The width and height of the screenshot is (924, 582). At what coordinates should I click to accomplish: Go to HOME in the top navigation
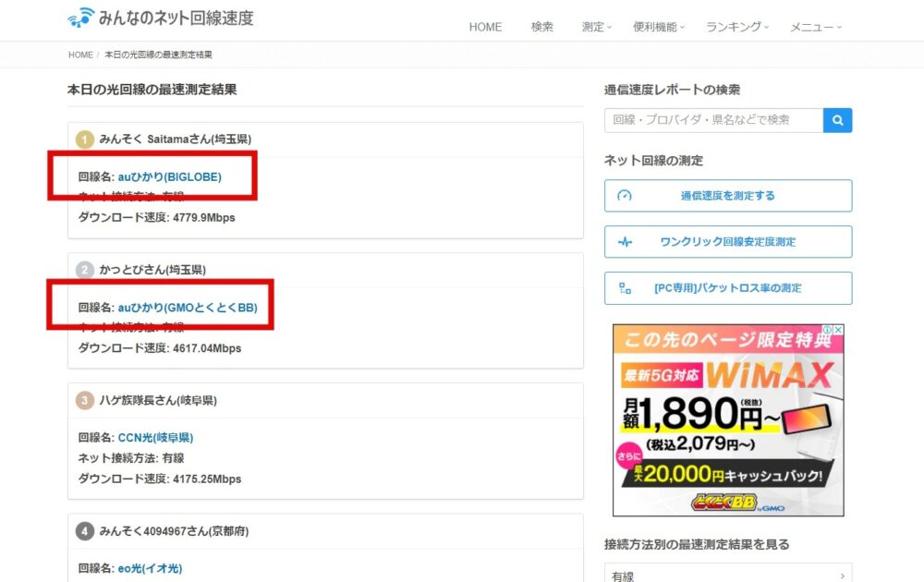[485, 27]
